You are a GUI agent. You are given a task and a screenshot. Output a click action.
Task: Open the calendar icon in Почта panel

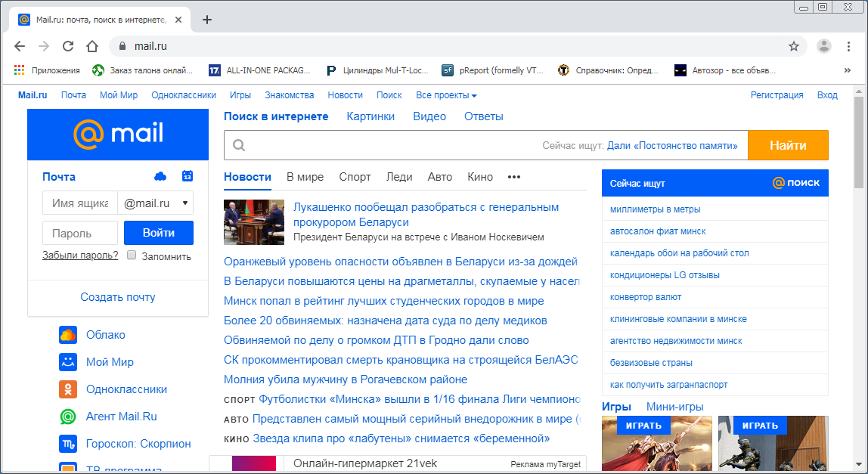[188, 176]
